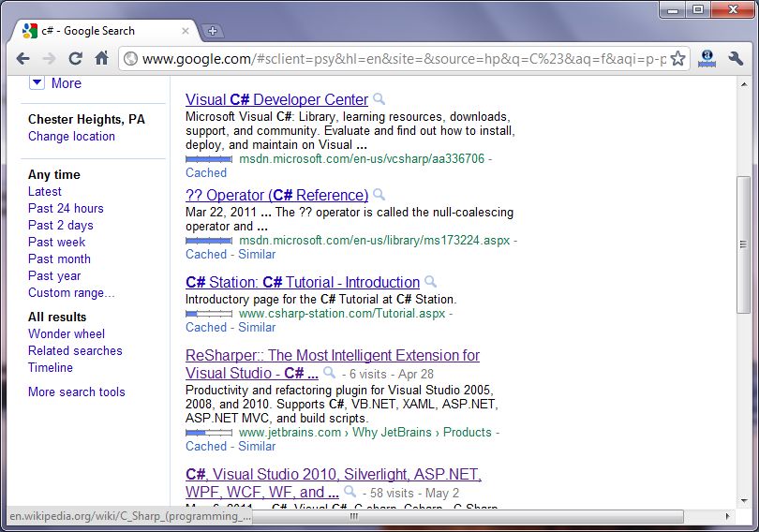Viewport: 759px width, 532px height.
Task: Click the forward navigation arrow
Action: (49, 59)
